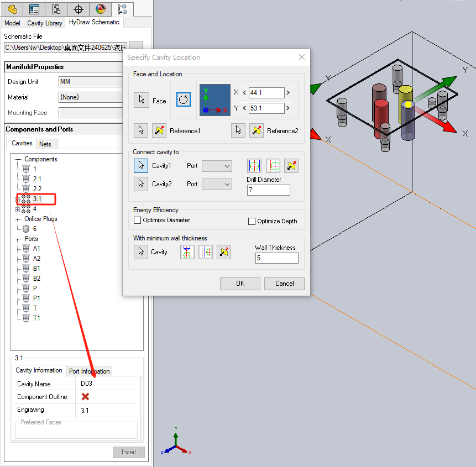
Task: Open the Cavities tab
Action: pos(22,143)
